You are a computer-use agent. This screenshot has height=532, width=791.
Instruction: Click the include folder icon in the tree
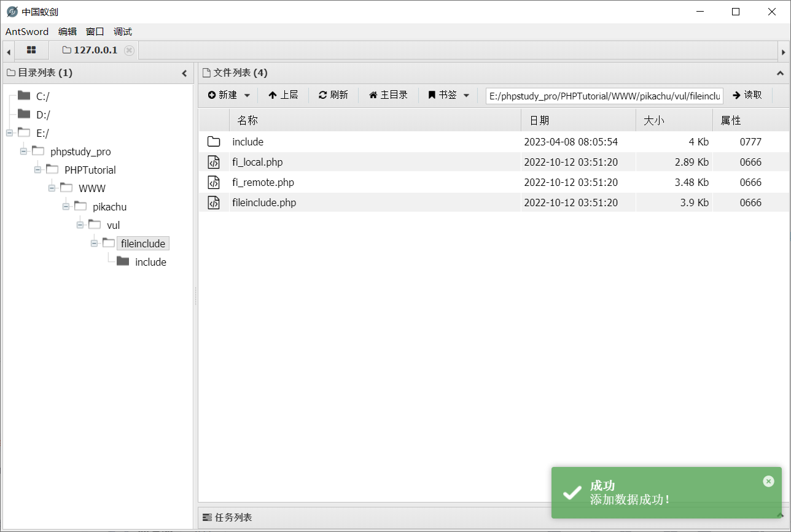[x=123, y=261]
